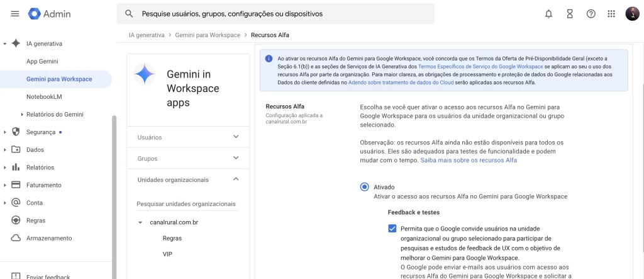The height and width of the screenshot is (279, 644).
Task: Click the IA generativa sparkle icon
Action: pyautogui.click(x=16, y=43)
